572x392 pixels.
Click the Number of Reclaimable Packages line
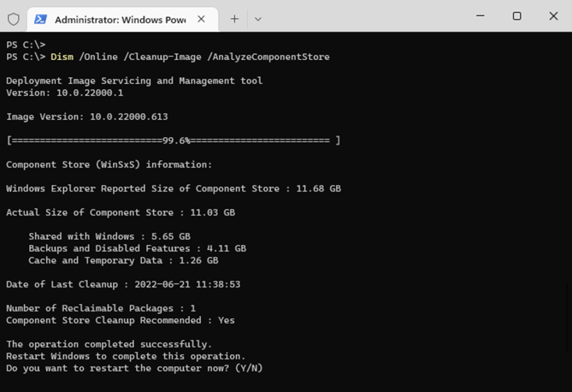[101, 308]
